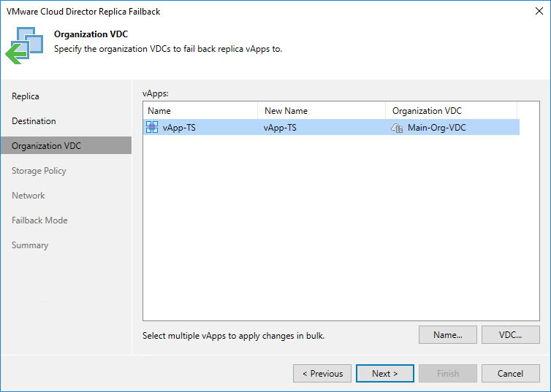Cancel the failback wizard

pyautogui.click(x=511, y=374)
